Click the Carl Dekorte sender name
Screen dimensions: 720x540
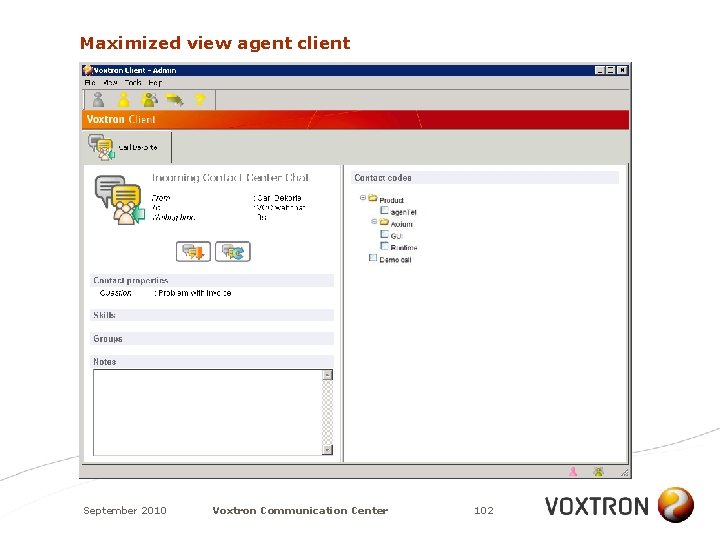(x=279, y=198)
